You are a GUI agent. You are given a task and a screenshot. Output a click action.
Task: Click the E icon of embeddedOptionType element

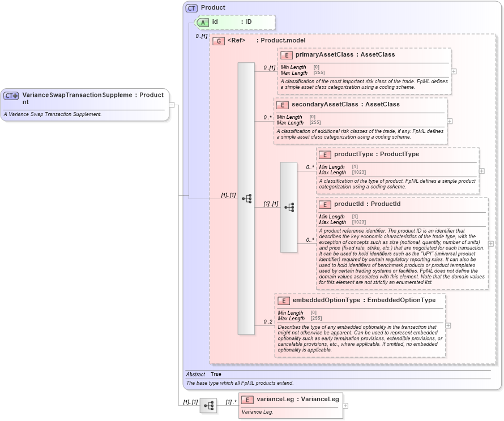pyautogui.click(x=284, y=301)
